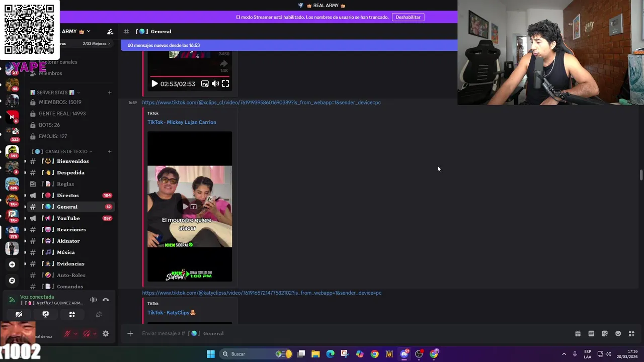This screenshot has height=362, width=644.
Task: Open File Explorer from taskbar
Action: point(315,354)
